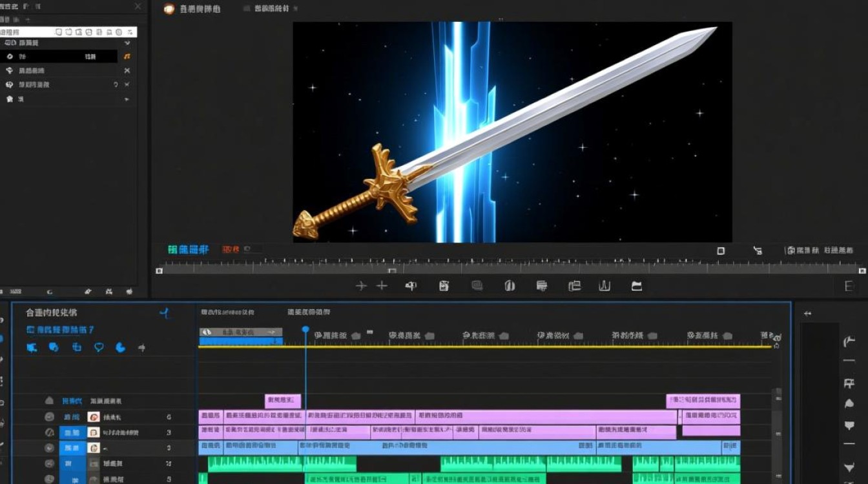The image size is (868, 484).
Task: Toggle visibility of the bottom green waveform track
Action: pos(49,479)
